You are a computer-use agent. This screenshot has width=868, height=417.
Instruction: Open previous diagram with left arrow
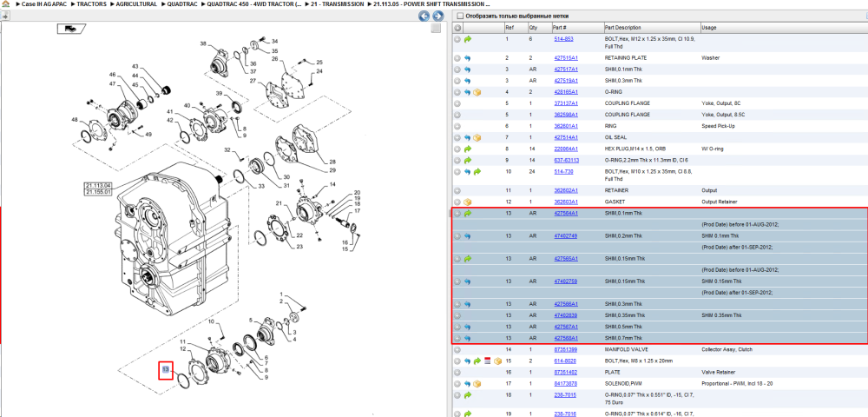[x=424, y=16]
